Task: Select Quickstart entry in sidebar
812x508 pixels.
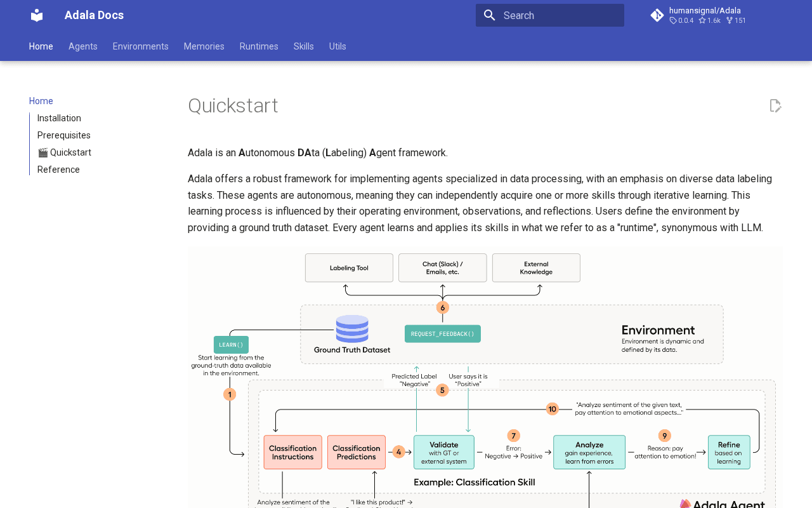Action: point(64,152)
